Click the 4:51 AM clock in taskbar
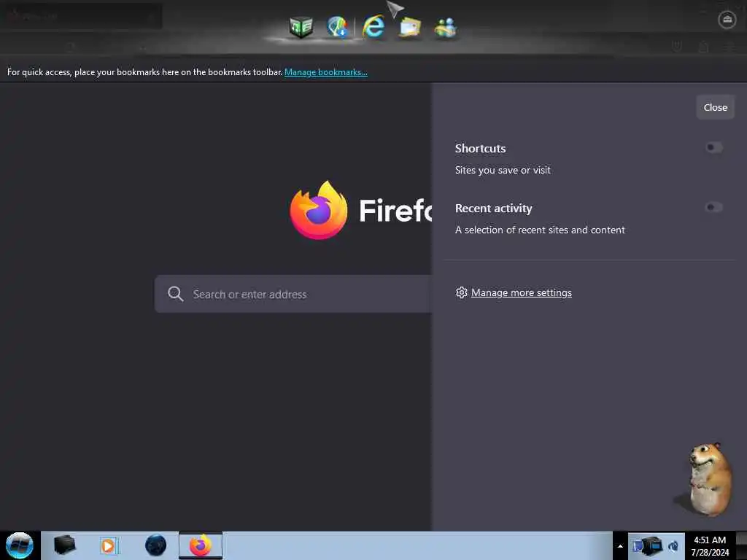 tap(710, 545)
